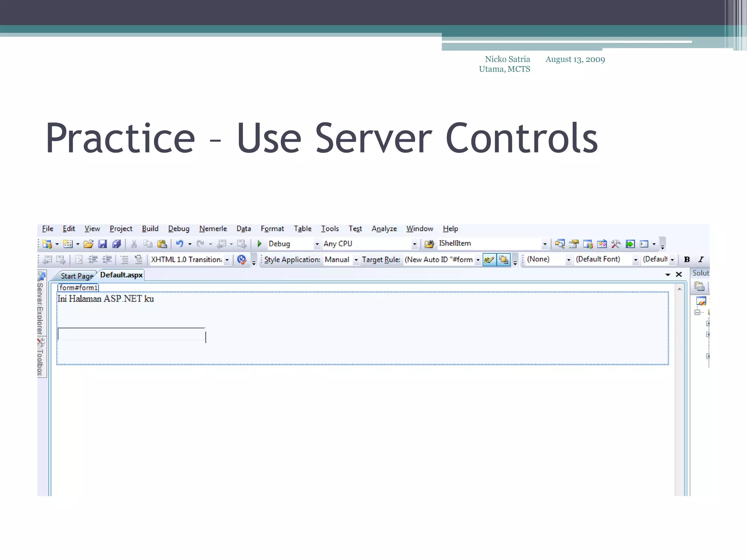Click the Add New Item toolbar icon

tap(68, 244)
